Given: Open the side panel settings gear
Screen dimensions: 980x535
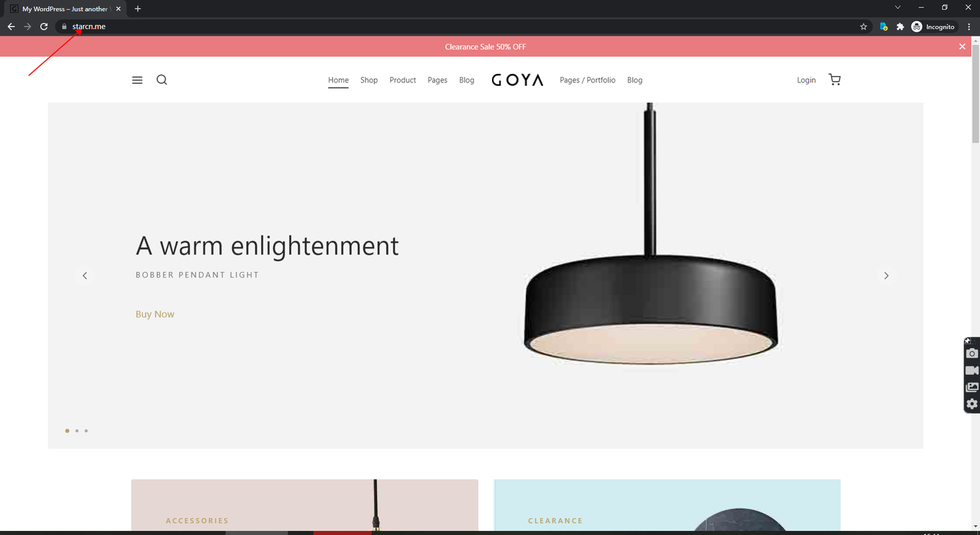Looking at the screenshot, I should (x=972, y=404).
